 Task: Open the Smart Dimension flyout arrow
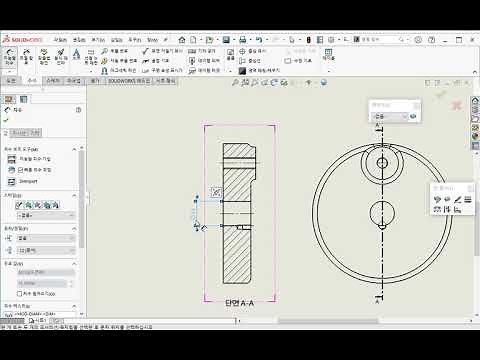pyautogui.click(x=9, y=71)
